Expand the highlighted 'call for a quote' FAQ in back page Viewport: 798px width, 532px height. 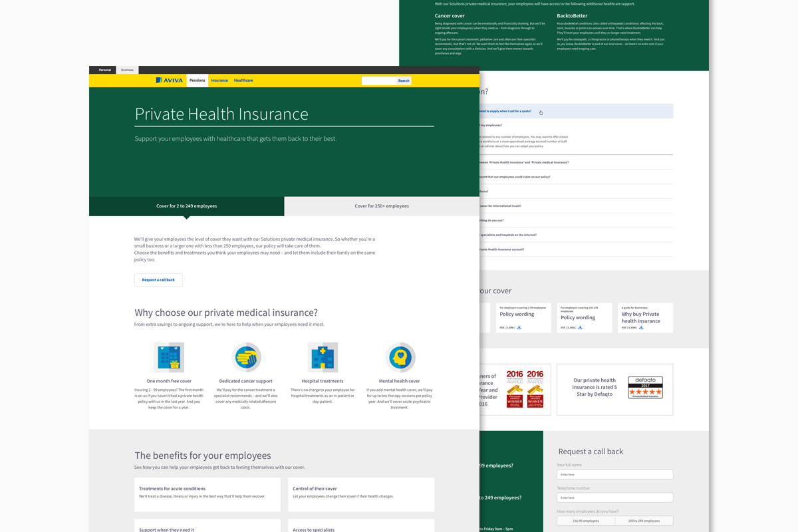coord(576,111)
